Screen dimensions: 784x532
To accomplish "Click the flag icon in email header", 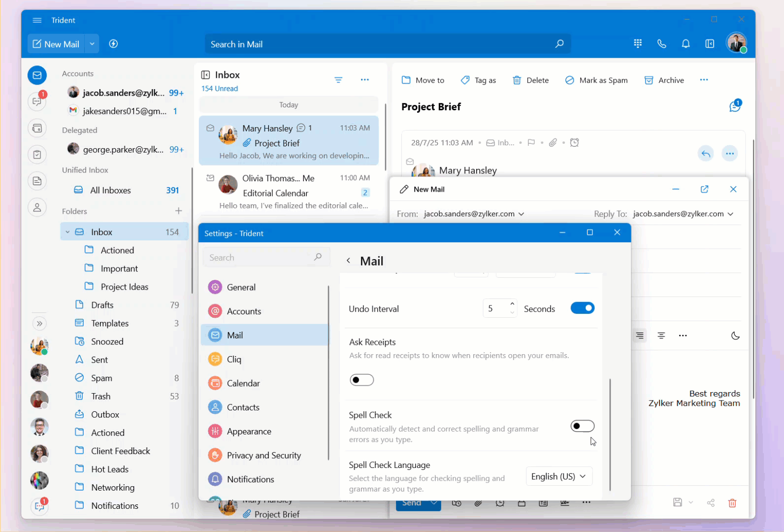I will [x=531, y=142].
